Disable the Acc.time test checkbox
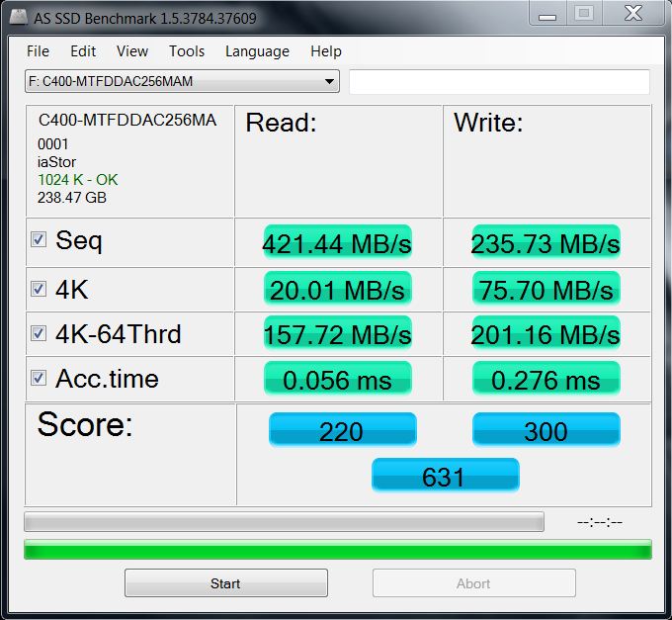Viewport: 672px width, 620px height. pos(39,378)
